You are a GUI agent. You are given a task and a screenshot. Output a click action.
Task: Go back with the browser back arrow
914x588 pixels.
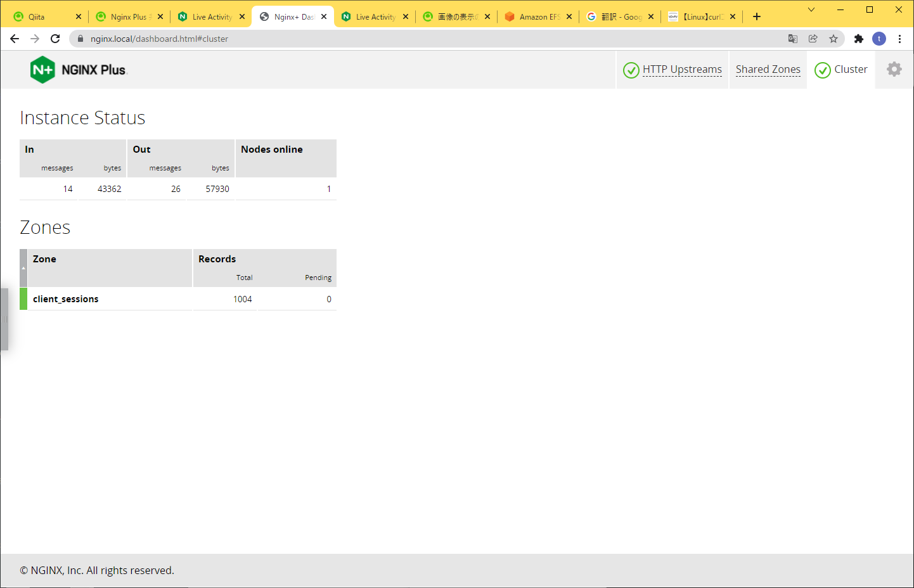[x=15, y=39]
